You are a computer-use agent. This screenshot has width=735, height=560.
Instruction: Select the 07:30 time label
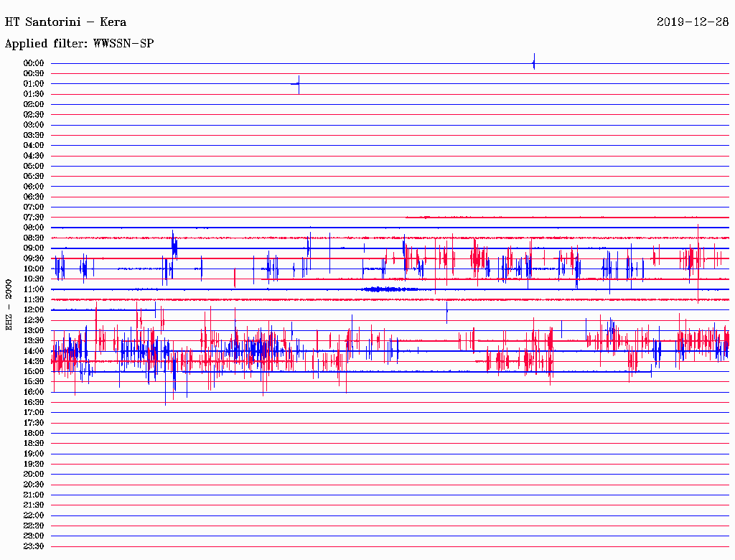pyautogui.click(x=34, y=218)
